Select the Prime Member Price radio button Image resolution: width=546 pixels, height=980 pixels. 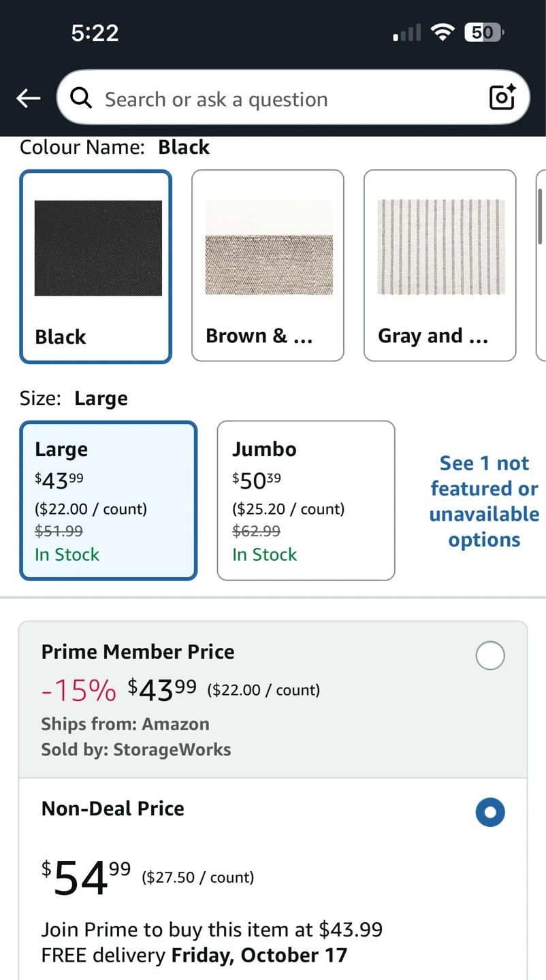[x=490, y=655]
